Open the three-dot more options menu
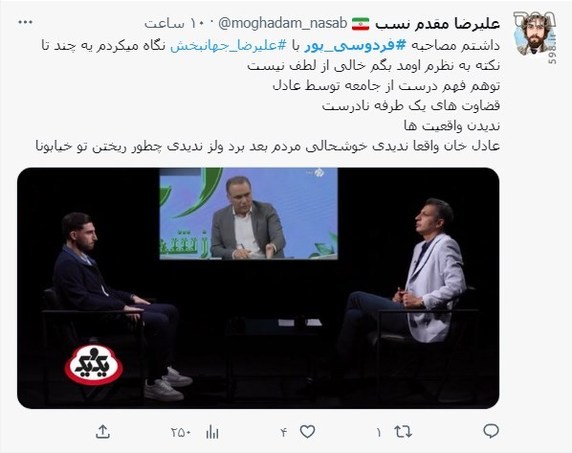 pos(26,22)
